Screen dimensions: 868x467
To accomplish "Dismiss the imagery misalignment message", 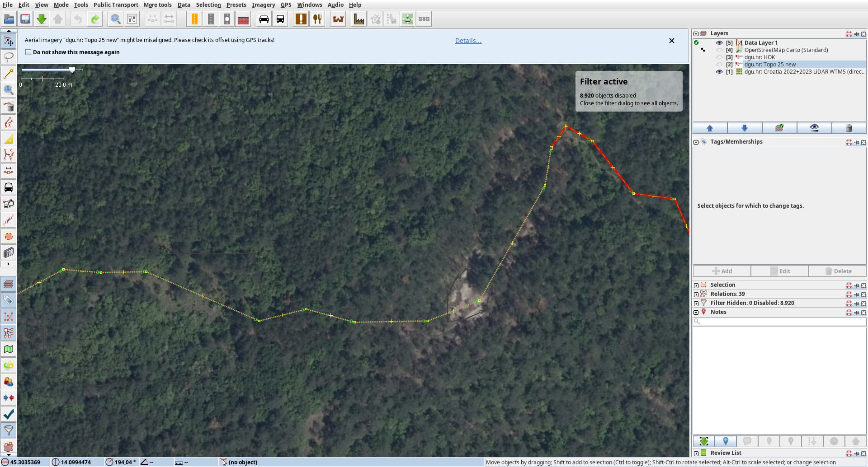I will tap(672, 41).
